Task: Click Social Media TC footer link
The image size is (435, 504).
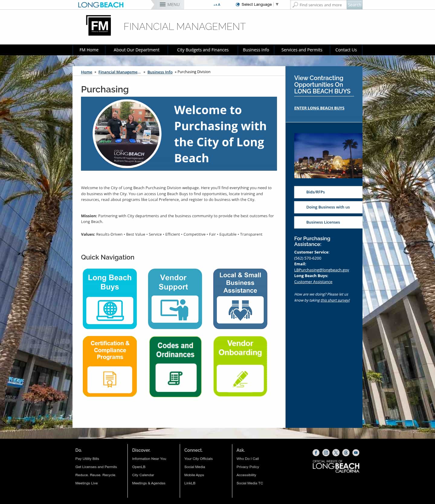Action: click(x=250, y=483)
